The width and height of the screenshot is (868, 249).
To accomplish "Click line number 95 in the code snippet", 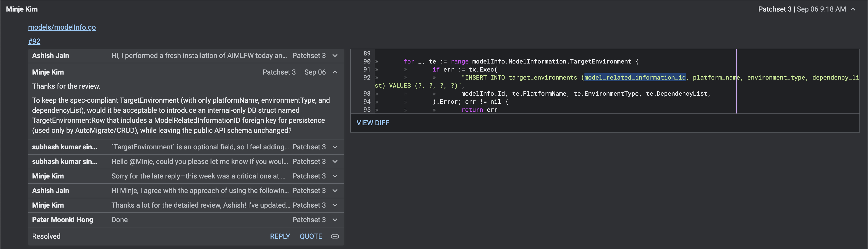I will pos(367,110).
